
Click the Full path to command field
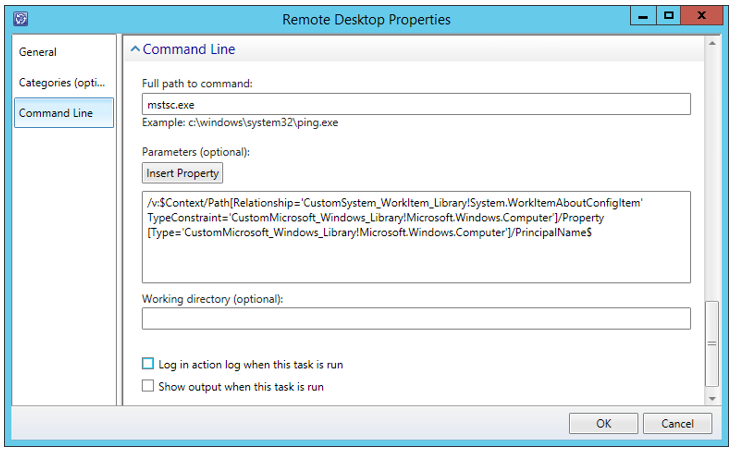point(416,104)
